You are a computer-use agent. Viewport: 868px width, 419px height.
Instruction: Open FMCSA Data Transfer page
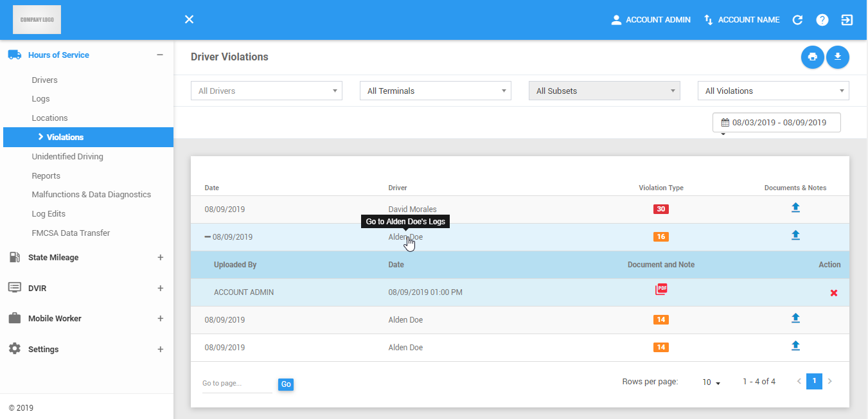[71, 233]
